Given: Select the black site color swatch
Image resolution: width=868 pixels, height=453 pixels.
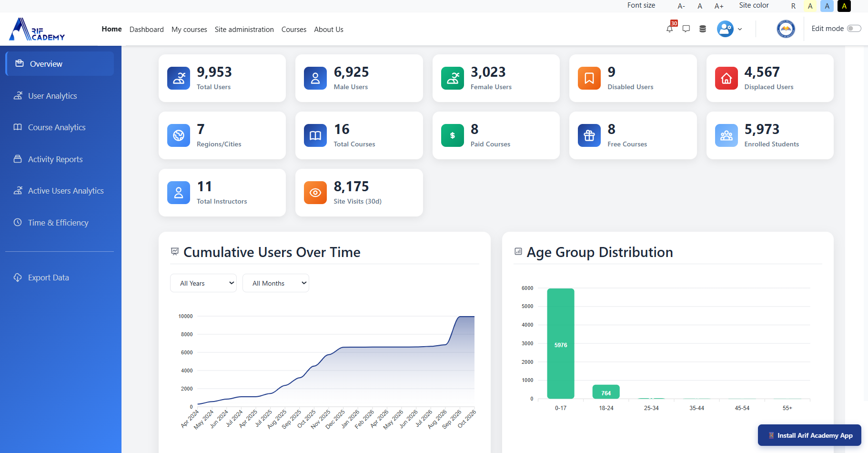Looking at the screenshot, I should [x=844, y=6].
